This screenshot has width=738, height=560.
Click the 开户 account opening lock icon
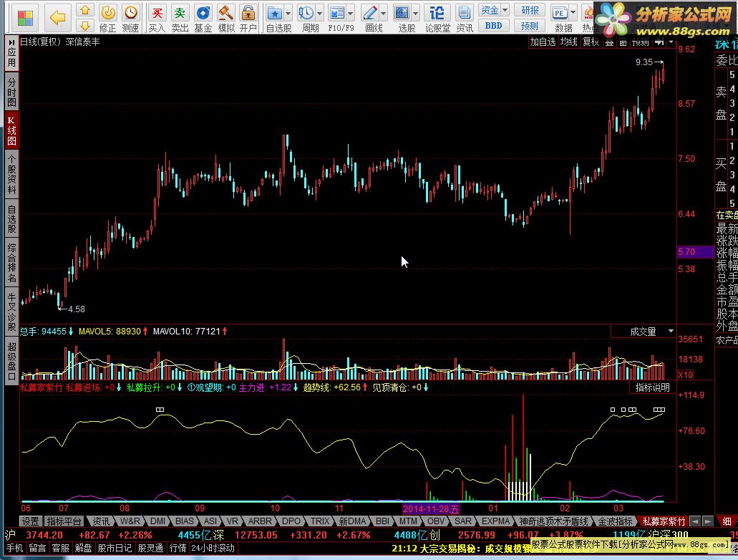248,18
